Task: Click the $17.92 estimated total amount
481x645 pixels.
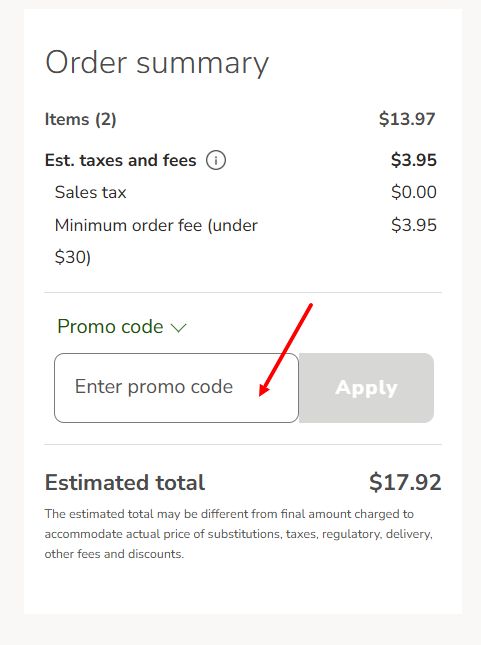Action: coord(405,482)
